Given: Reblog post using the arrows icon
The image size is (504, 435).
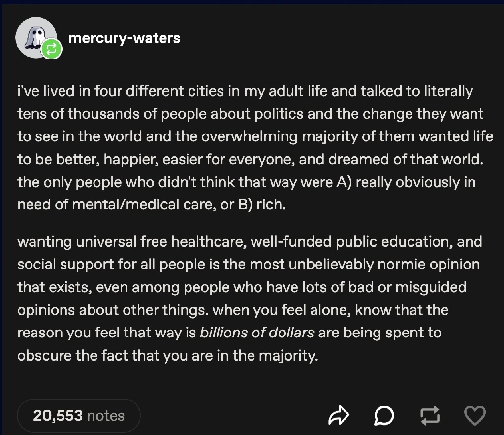Looking at the screenshot, I should (430, 416).
